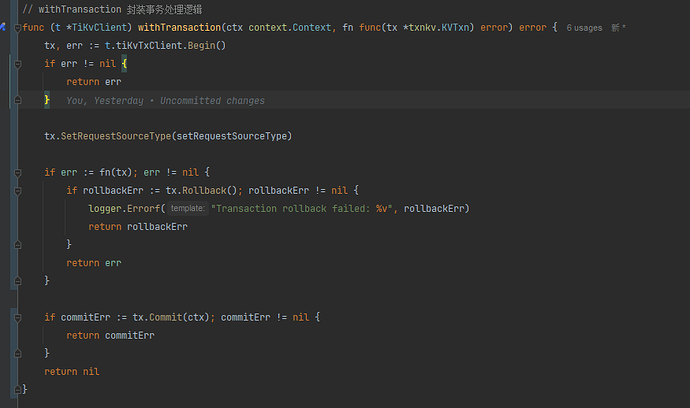Collapse the commitErr if block
This screenshot has width=690, height=408.
coord(17,317)
